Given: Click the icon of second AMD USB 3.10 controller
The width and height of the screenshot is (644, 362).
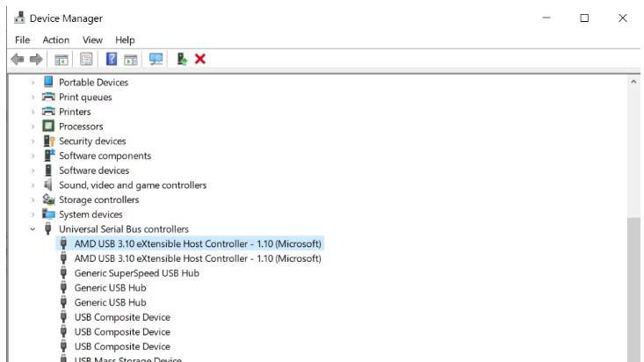Looking at the screenshot, I should click(63, 258).
